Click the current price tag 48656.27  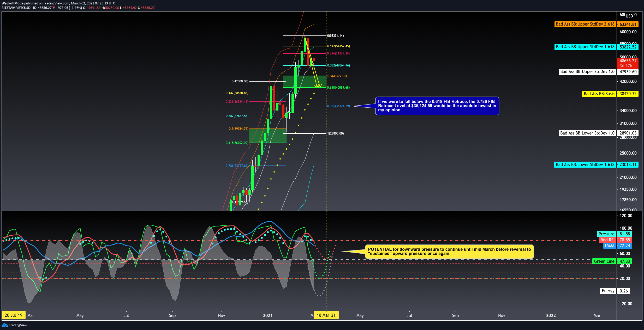tap(628, 61)
